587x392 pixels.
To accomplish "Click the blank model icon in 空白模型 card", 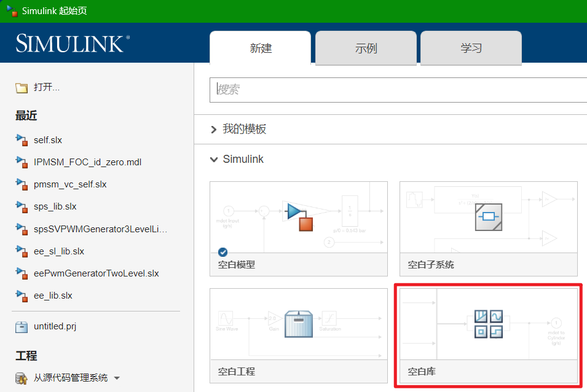I will click(299, 217).
